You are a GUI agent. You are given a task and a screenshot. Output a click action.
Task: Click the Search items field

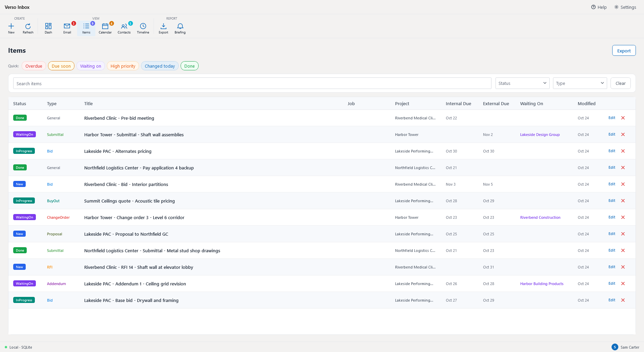(x=252, y=84)
